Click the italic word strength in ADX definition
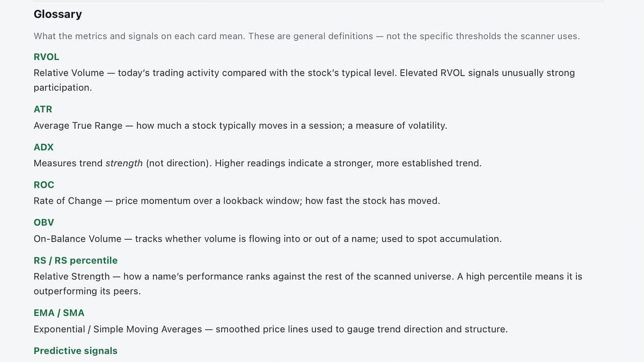This screenshot has height=362, width=644. [124, 163]
